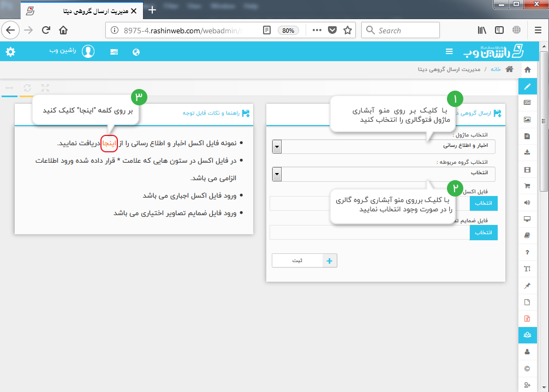Open the image gallery icon in sidebar
The width and height of the screenshot is (549, 392).
tap(527, 120)
